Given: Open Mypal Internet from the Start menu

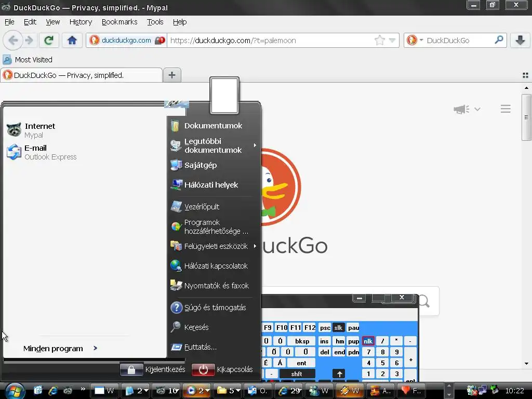Looking at the screenshot, I should click(x=31, y=130).
